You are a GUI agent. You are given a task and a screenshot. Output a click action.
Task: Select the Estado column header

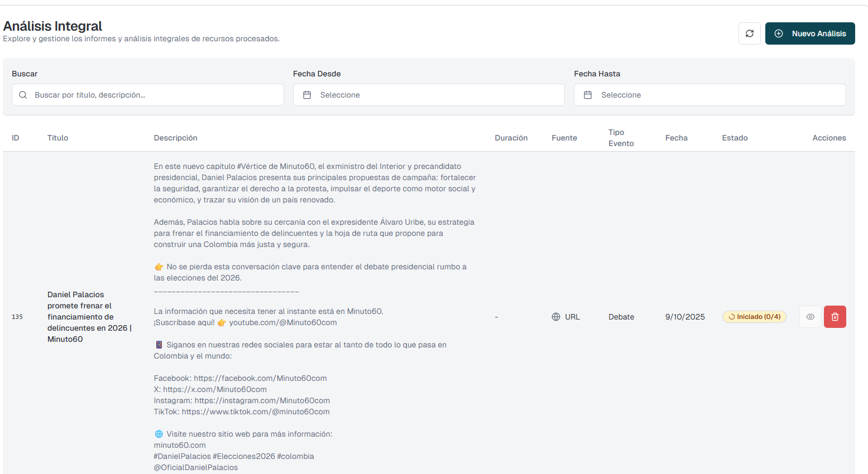[x=735, y=138]
